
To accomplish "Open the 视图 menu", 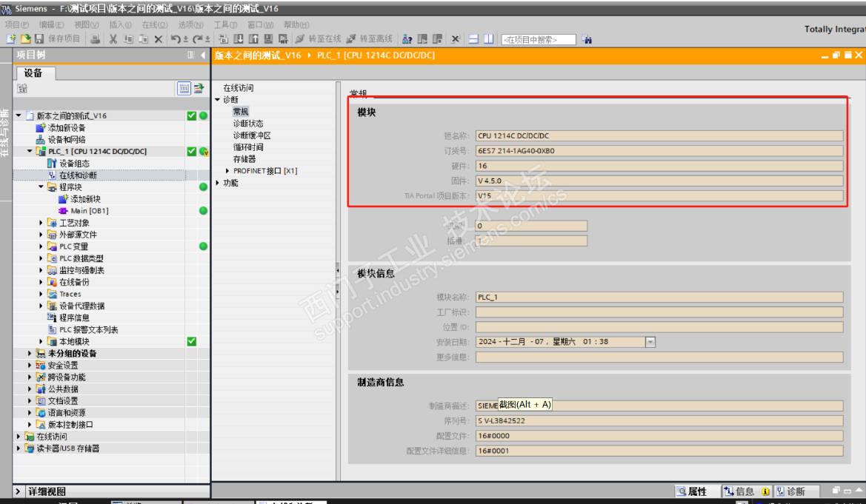I will (86, 25).
